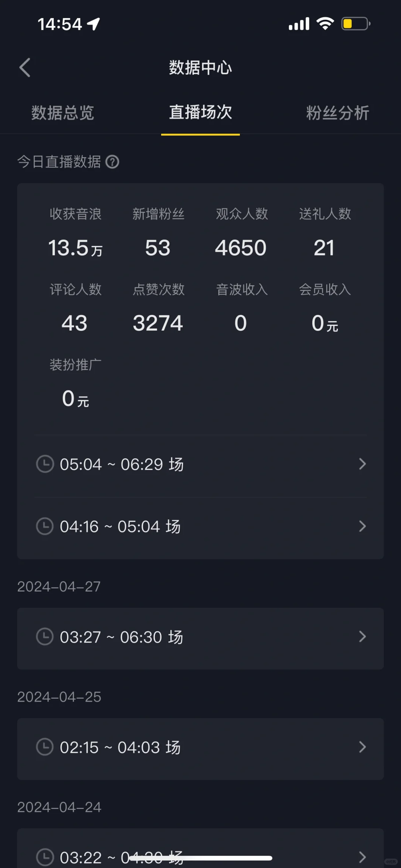
Task: Expand the 02:15 ~ 04:03 session chevron
Action: click(x=362, y=747)
